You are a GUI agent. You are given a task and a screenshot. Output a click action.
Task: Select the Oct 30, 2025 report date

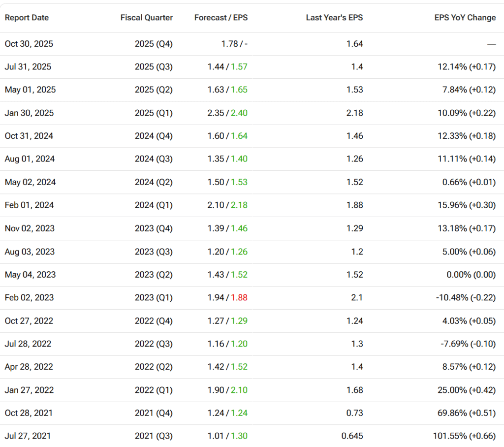tap(29, 44)
